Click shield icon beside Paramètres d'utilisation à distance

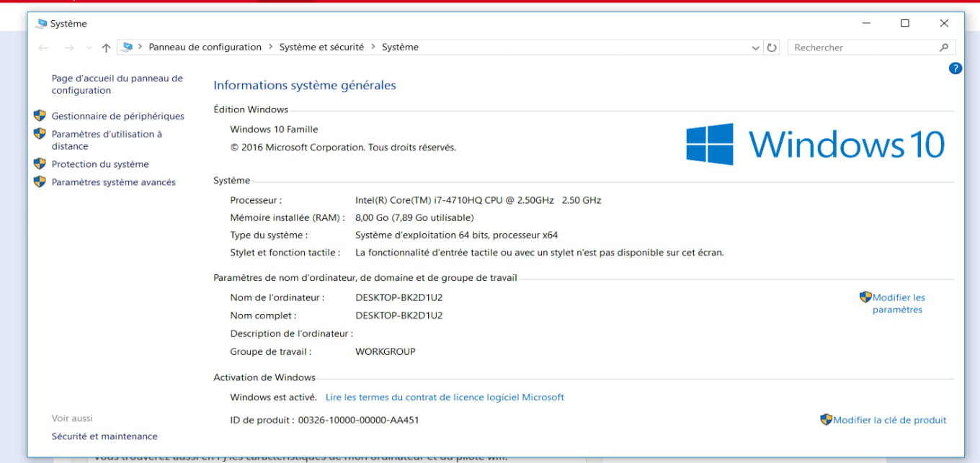coord(40,133)
